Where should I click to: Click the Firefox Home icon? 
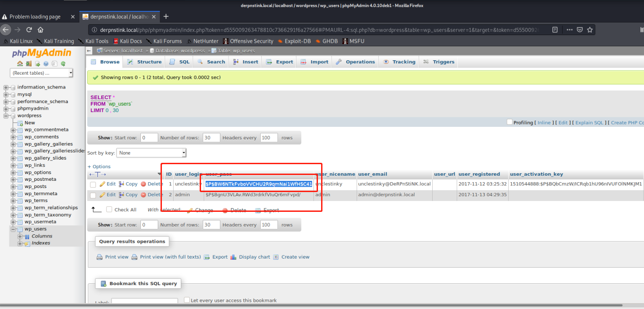(x=40, y=30)
